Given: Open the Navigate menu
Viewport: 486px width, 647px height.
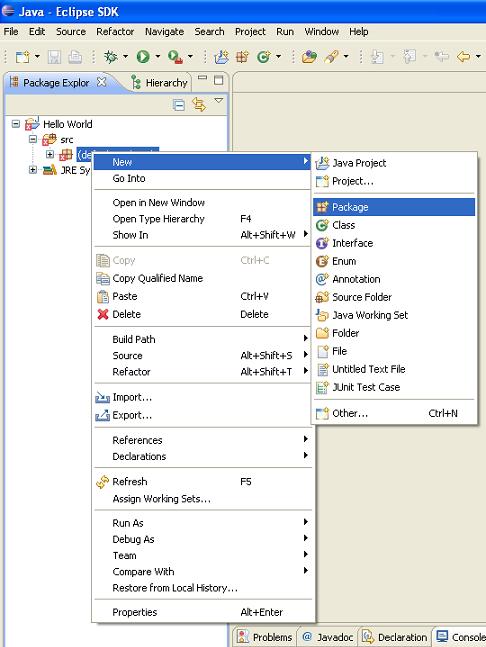Looking at the screenshot, I should tap(164, 32).
